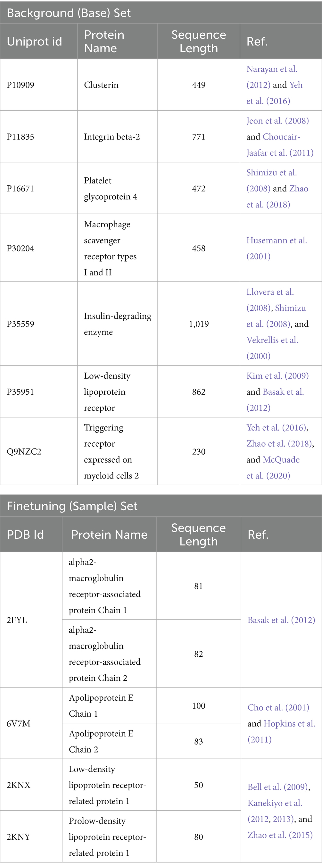This screenshot has width=322, height=868.
Task: Follow the Cho et al. (2001) link
Action: tap(278, 708)
